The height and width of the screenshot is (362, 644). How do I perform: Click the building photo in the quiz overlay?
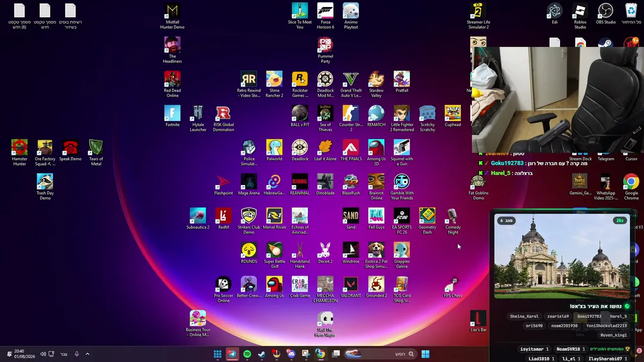tap(562, 256)
